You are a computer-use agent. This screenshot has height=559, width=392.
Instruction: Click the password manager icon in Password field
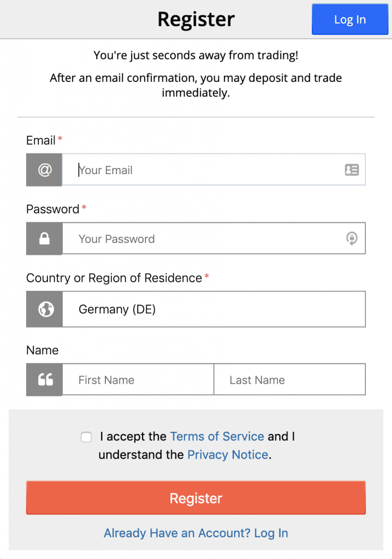coord(352,239)
